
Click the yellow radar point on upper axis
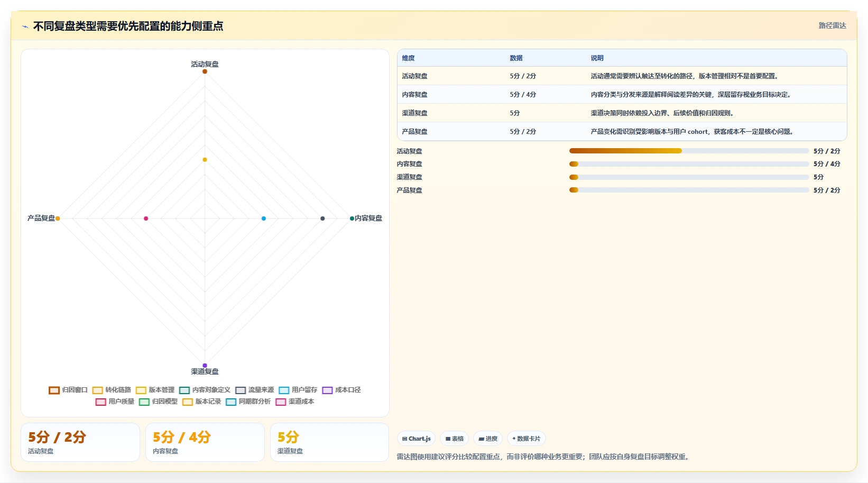205,159
